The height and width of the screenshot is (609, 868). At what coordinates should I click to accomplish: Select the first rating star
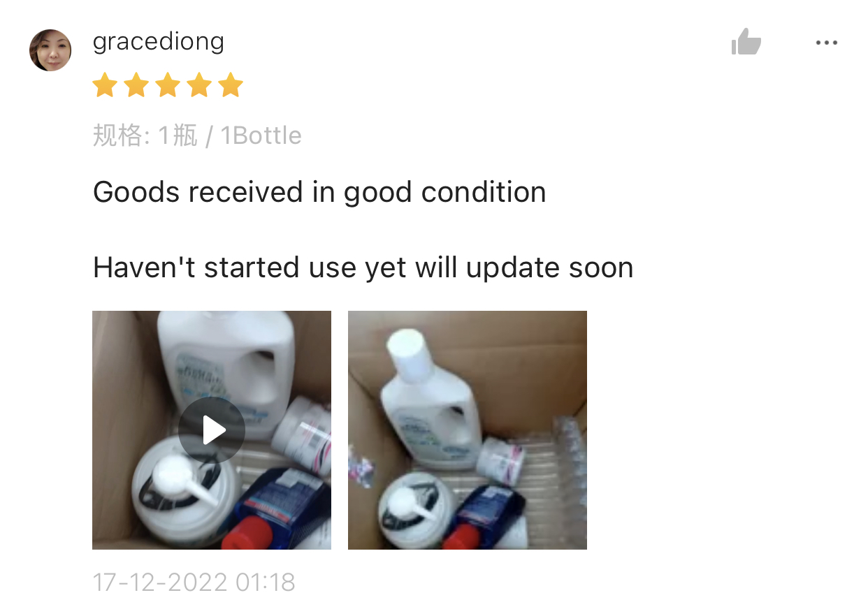click(x=105, y=86)
